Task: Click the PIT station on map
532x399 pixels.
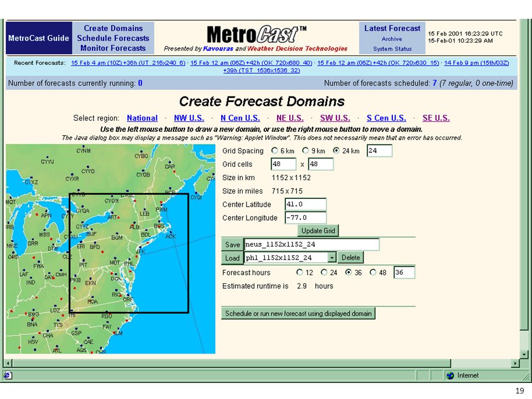Action: click(x=83, y=265)
